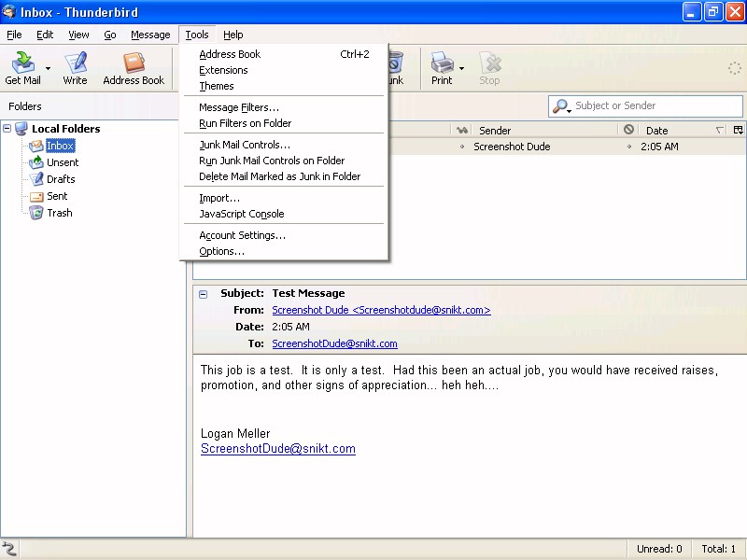Open the Message menu
The width and height of the screenshot is (747, 560).
150,35
